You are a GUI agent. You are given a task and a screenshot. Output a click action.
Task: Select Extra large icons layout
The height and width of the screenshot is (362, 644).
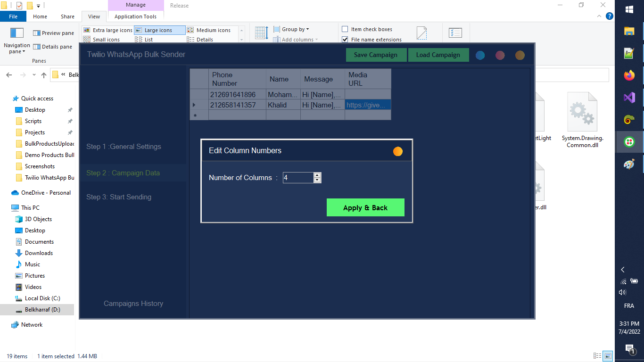pyautogui.click(x=108, y=30)
